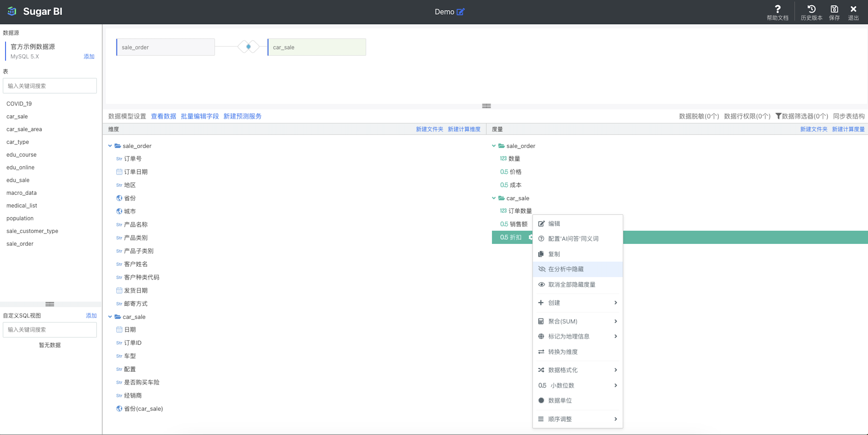868x435 pixels.
Task: Click the table keyword search field
Action: coord(50,86)
